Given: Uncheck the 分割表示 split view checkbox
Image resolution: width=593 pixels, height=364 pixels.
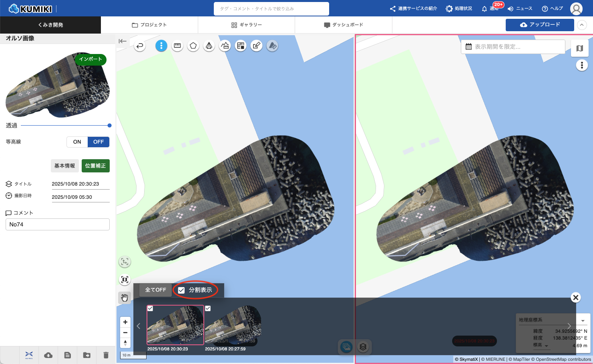Looking at the screenshot, I should pyautogui.click(x=181, y=290).
